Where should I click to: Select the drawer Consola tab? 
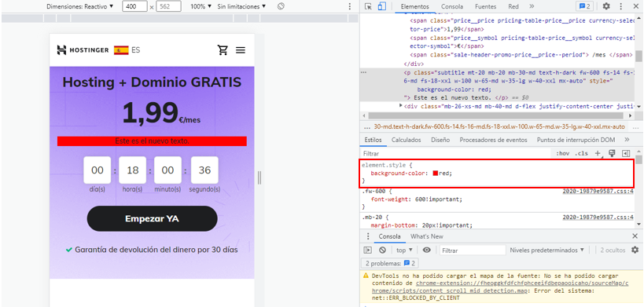click(389, 236)
